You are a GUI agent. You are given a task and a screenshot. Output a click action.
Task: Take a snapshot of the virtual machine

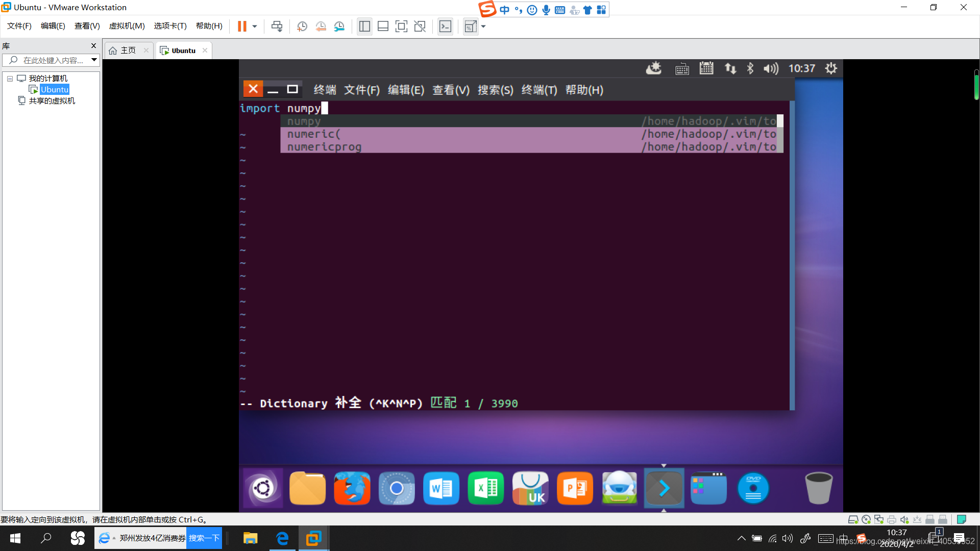302,26
